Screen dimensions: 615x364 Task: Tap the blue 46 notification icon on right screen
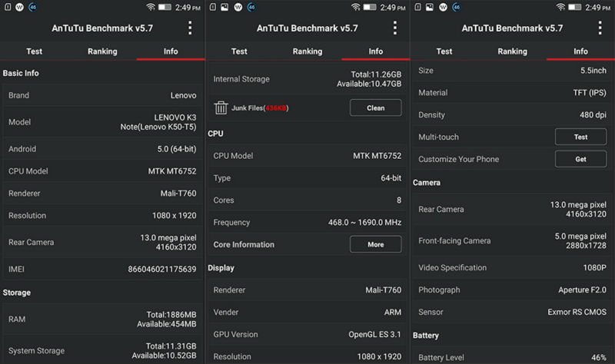(x=457, y=7)
